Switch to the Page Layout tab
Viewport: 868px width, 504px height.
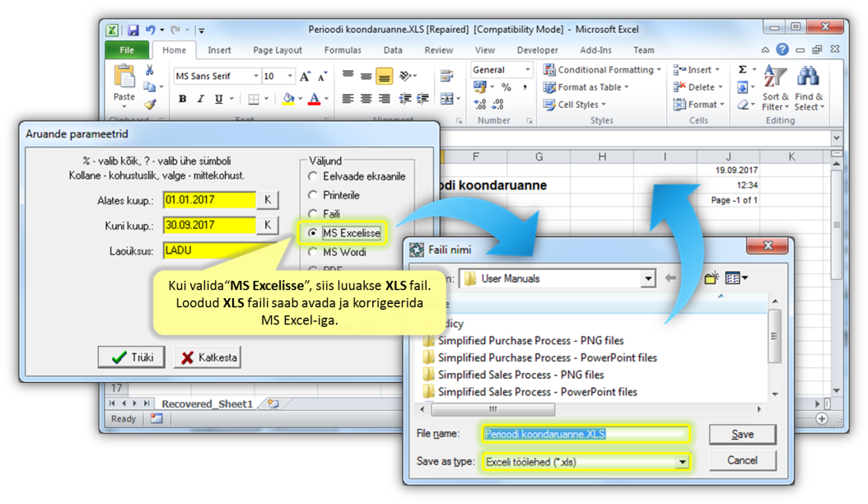click(x=278, y=50)
